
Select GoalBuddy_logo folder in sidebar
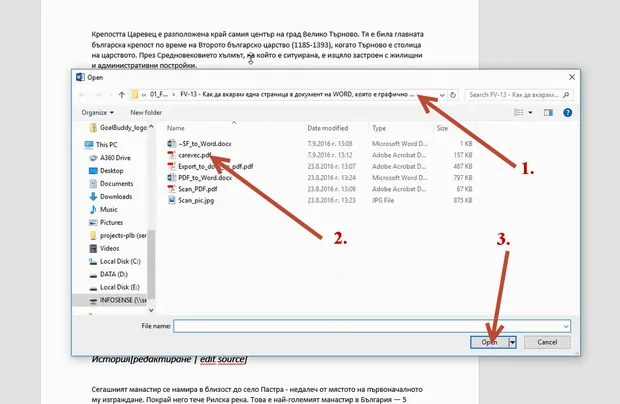coord(123,128)
